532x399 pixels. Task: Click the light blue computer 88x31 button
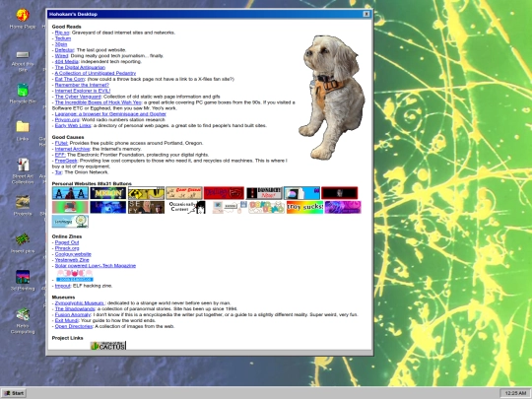(301, 193)
